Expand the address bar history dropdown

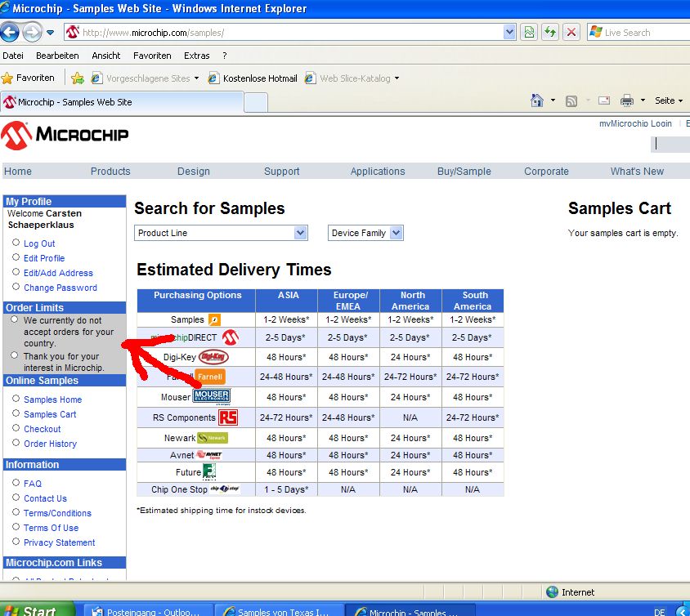pyautogui.click(x=509, y=32)
